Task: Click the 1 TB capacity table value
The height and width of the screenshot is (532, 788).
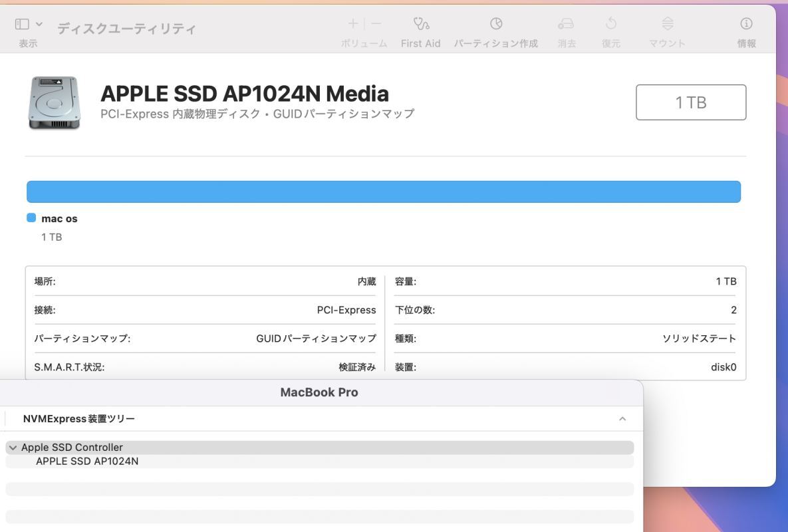Action: (726, 281)
